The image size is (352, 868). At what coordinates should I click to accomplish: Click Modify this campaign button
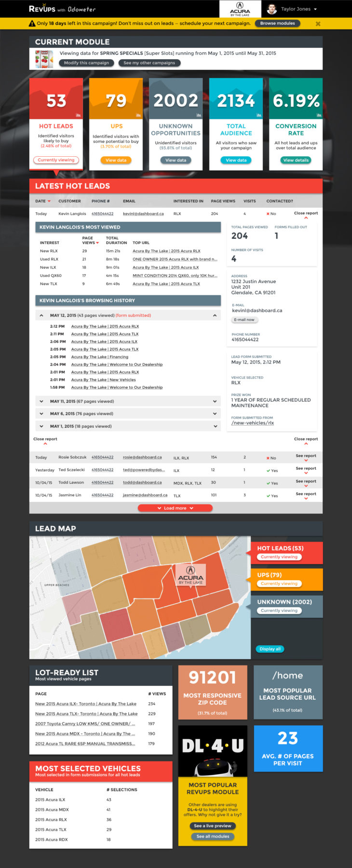[87, 63]
